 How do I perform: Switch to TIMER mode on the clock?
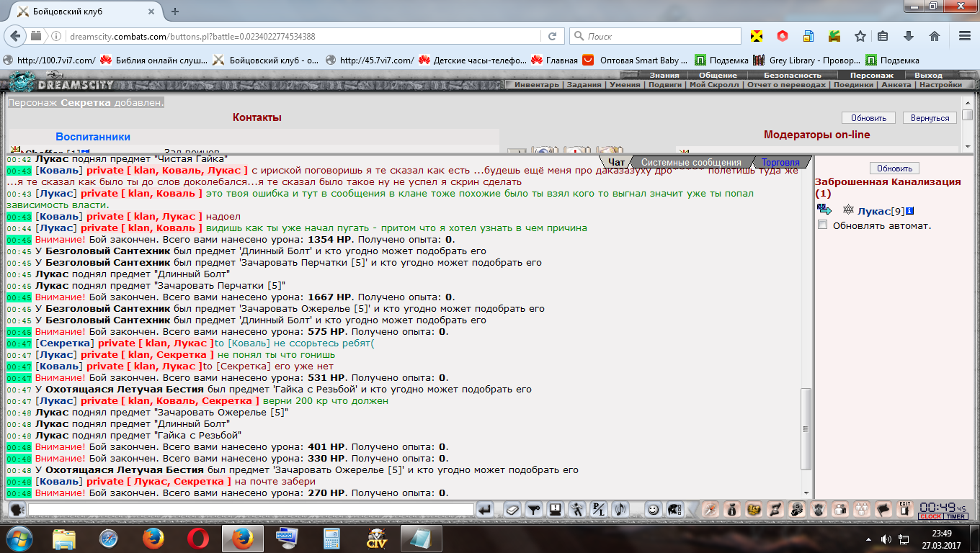coord(955,516)
